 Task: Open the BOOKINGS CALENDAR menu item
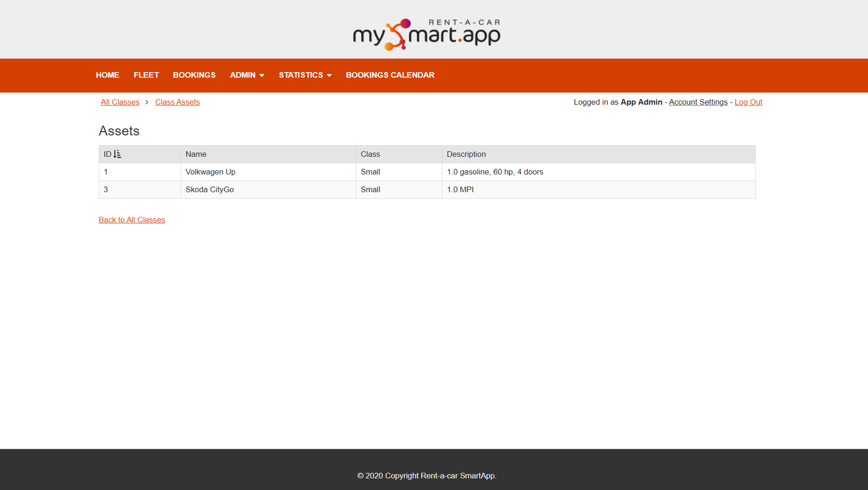pyautogui.click(x=390, y=75)
